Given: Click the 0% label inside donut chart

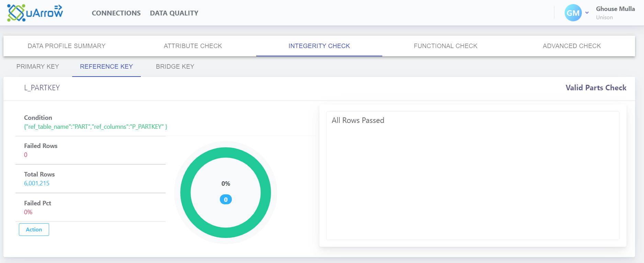Looking at the screenshot, I should pos(226,184).
